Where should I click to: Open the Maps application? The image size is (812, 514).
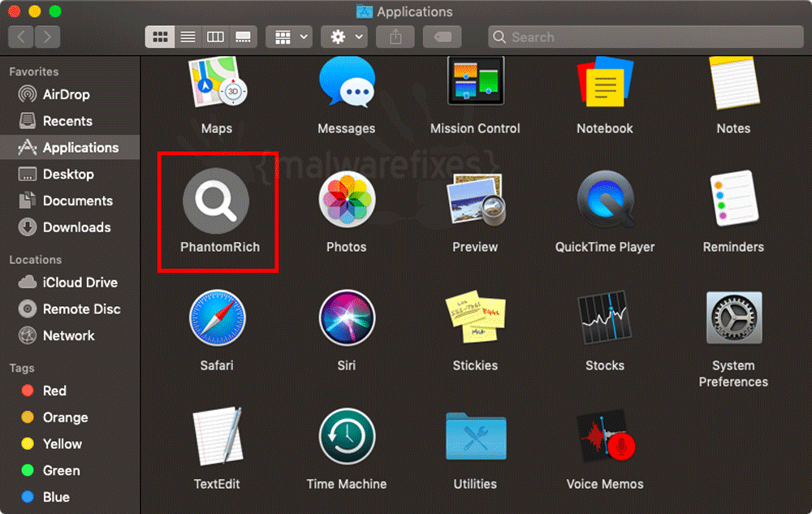(217, 82)
